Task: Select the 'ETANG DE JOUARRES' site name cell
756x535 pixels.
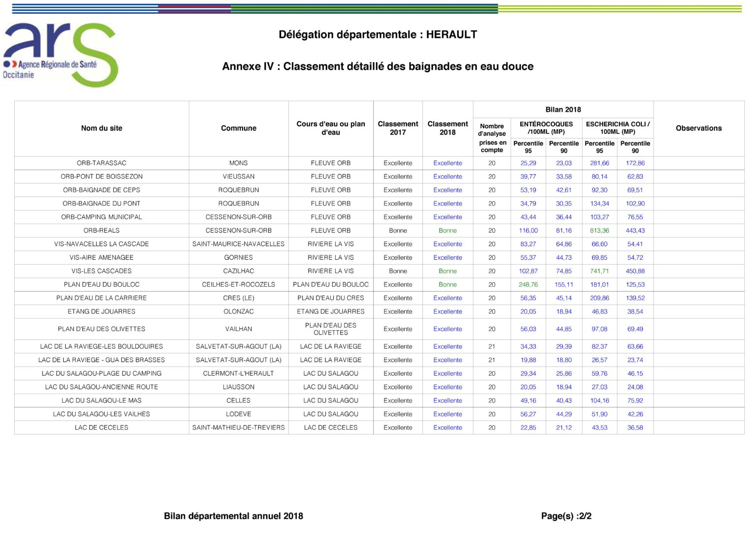Action: 102,311
